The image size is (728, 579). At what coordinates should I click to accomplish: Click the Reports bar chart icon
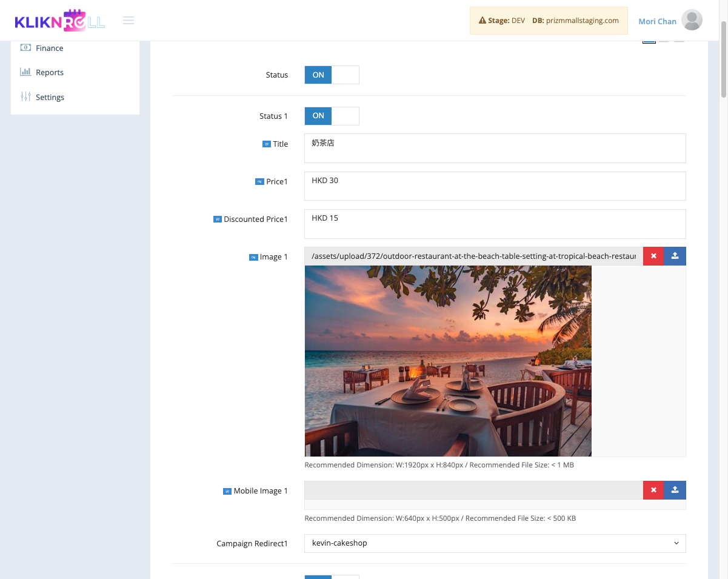pyautogui.click(x=25, y=72)
